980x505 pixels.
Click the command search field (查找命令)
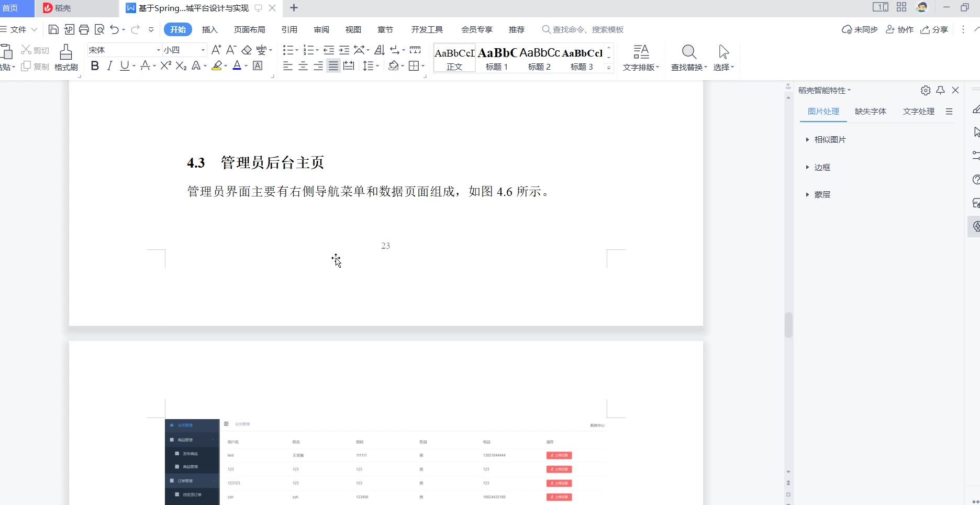[583, 29]
